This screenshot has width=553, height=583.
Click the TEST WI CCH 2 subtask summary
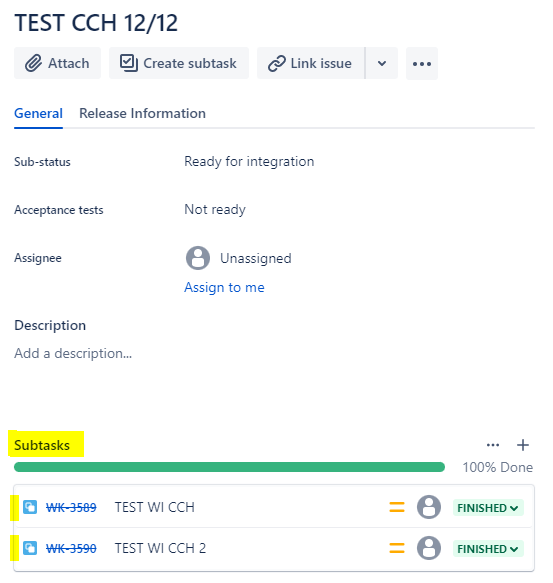pos(160,548)
